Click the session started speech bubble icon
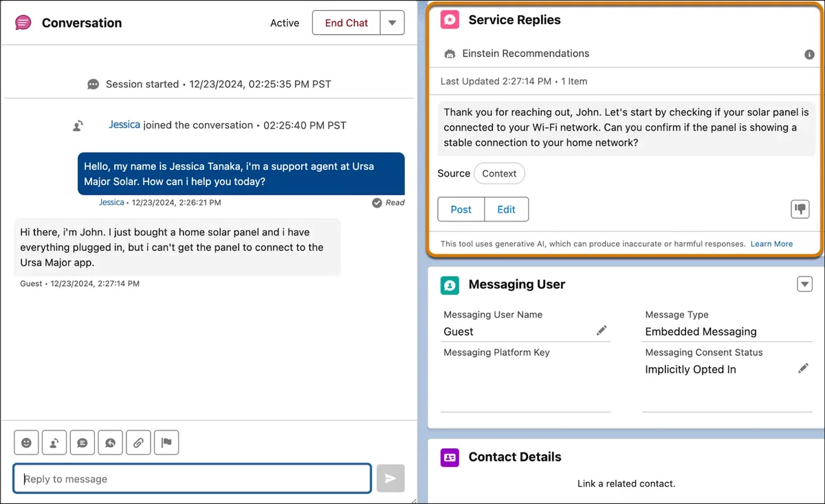Screen dimensions: 825x504 [x=93, y=85]
